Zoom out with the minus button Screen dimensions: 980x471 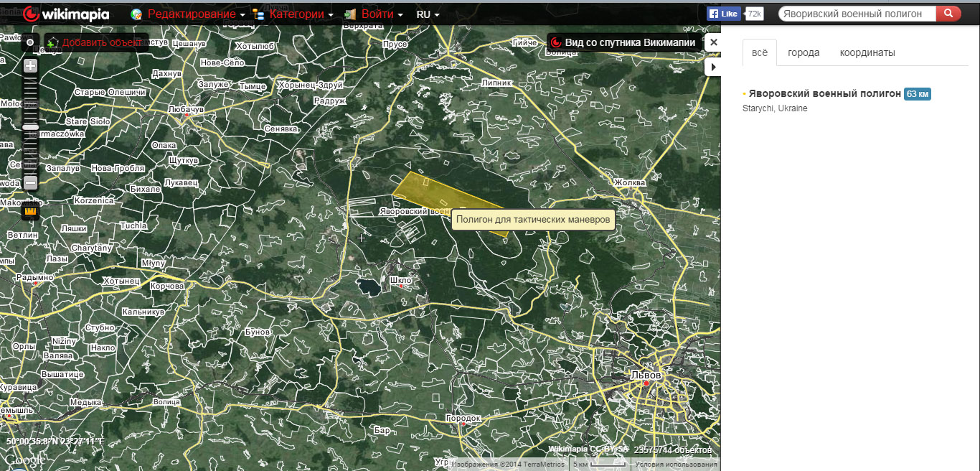(30, 183)
